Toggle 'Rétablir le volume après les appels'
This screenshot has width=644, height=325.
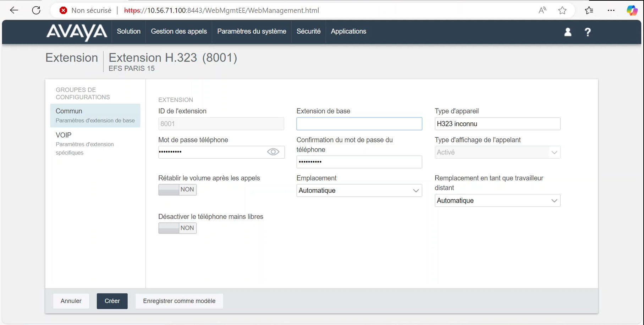click(177, 190)
